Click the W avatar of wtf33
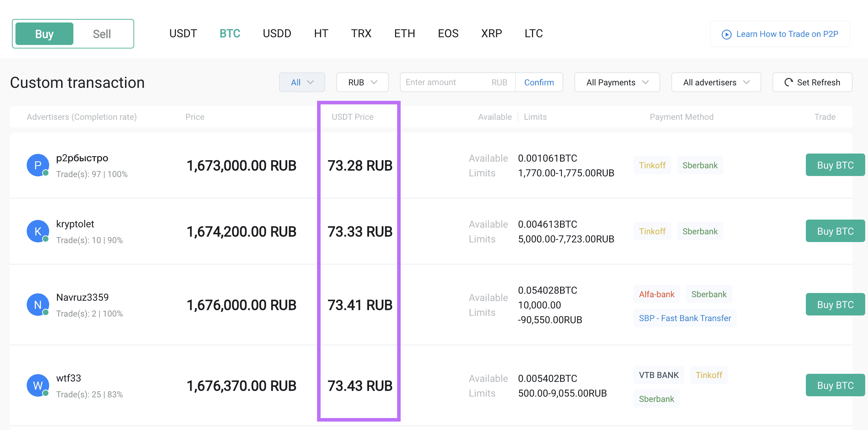Viewport: 868px width, 430px height. [38, 385]
